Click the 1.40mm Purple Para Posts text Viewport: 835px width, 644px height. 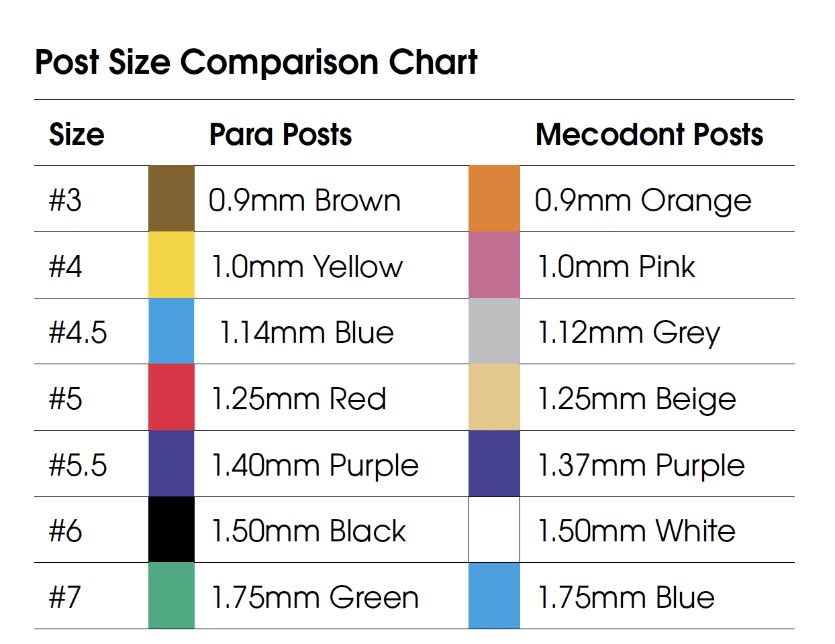click(315, 466)
